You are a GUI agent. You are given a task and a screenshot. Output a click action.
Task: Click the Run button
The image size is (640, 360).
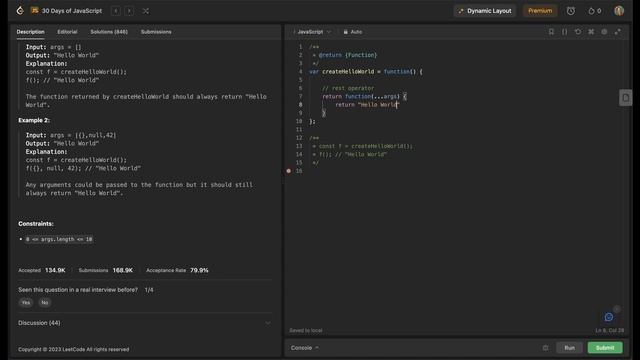point(569,348)
